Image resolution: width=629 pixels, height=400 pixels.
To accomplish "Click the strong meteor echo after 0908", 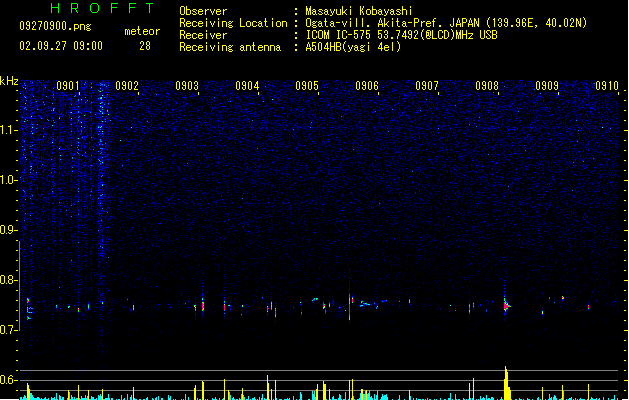I will [x=506, y=306].
